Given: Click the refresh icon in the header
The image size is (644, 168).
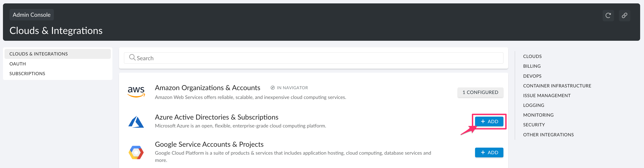Looking at the screenshot, I should coord(608,15).
